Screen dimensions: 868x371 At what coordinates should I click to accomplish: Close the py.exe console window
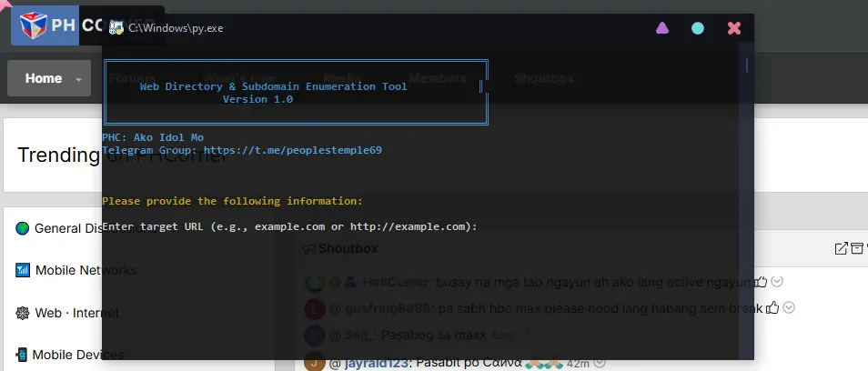(x=734, y=28)
